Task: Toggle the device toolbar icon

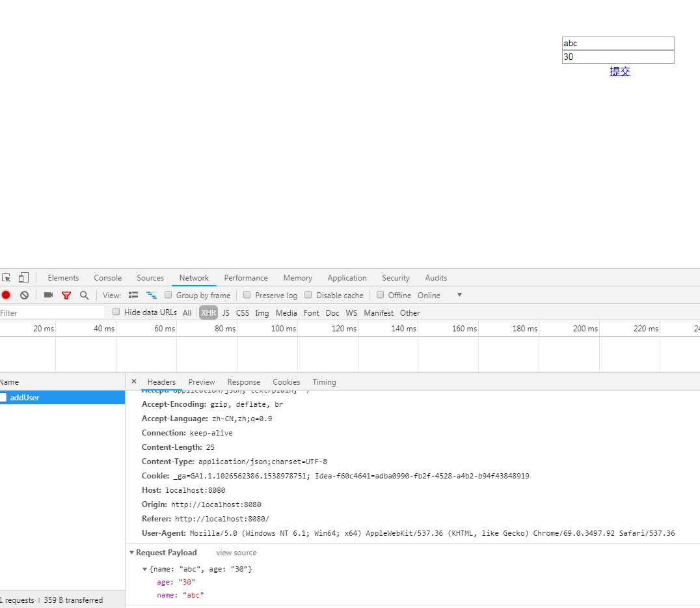Action: [x=23, y=277]
